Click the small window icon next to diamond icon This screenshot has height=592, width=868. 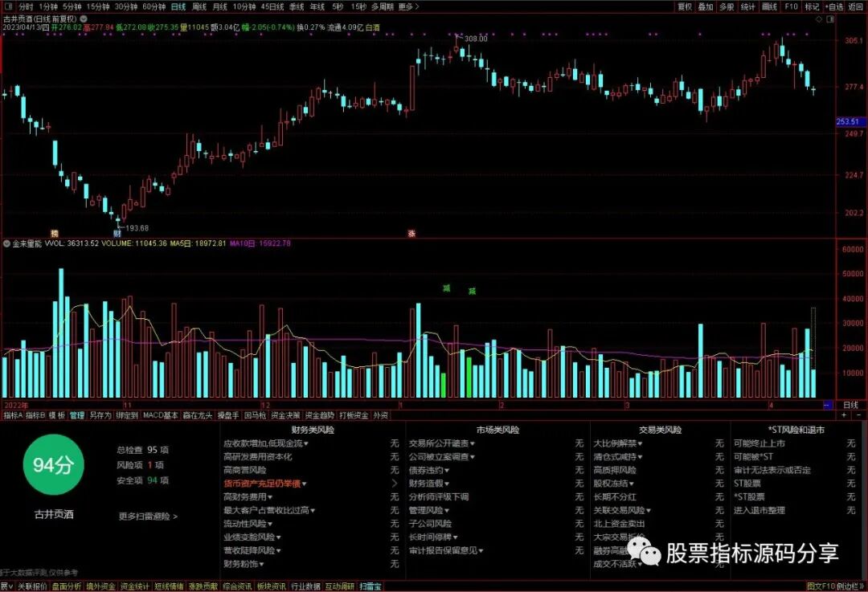(x=830, y=19)
